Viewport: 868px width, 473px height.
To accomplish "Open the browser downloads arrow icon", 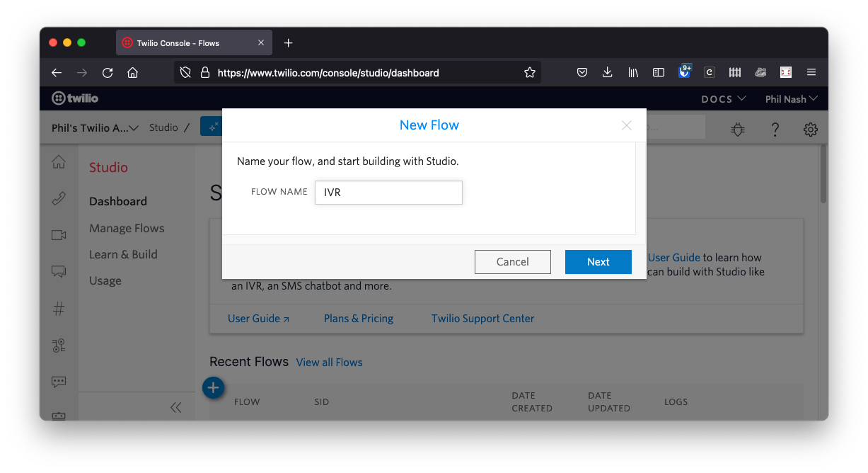I will [x=607, y=72].
